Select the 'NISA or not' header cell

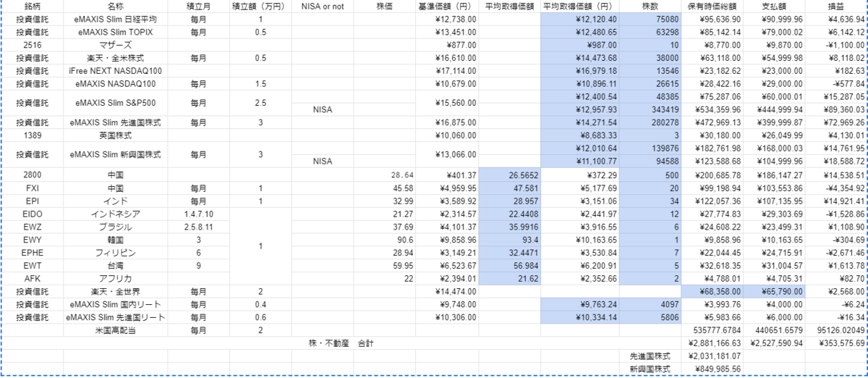pyautogui.click(x=323, y=7)
